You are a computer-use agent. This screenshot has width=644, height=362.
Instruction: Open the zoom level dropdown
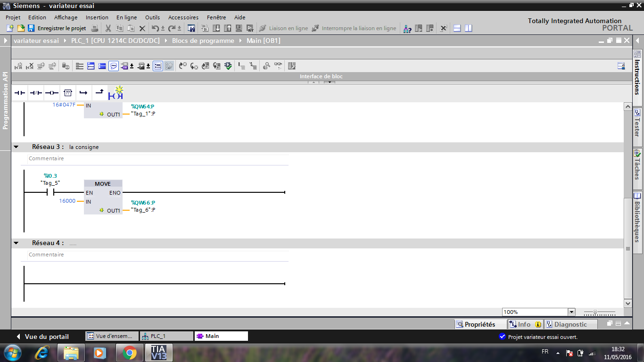[572, 312]
